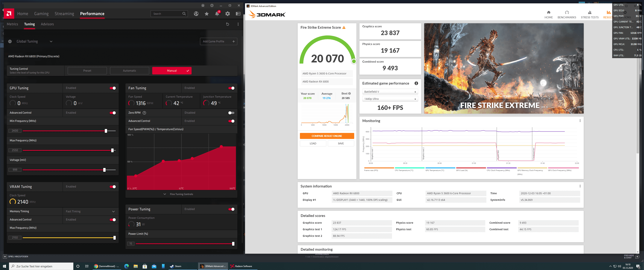Go to 3DMark Stress Tests
This screenshot has height=270, width=644.
pyautogui.click(x=590, y=14)
